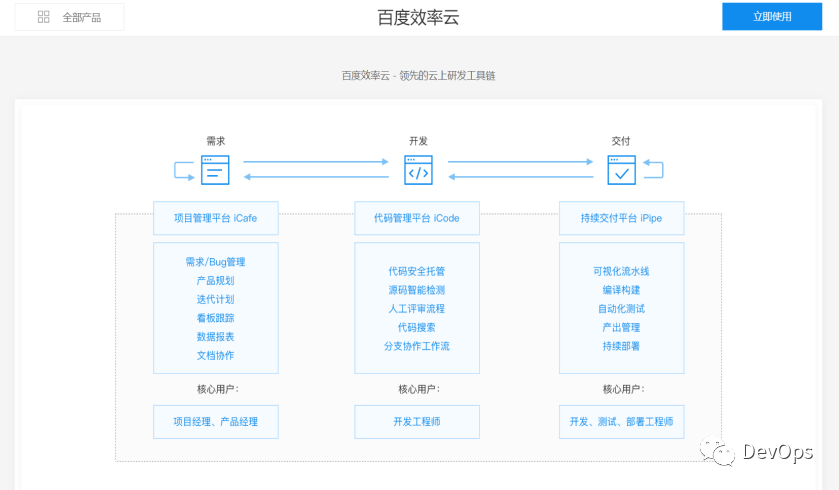839x490 pixels.
Task: Select 代码管理平台 iCode box
Action: tap(417, 218)
